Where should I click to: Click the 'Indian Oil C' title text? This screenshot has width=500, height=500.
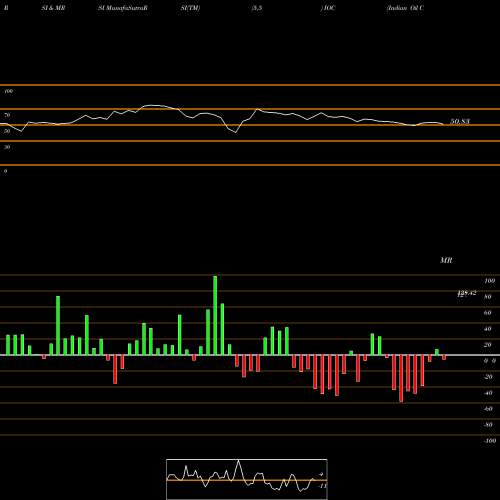pos(405,8)
